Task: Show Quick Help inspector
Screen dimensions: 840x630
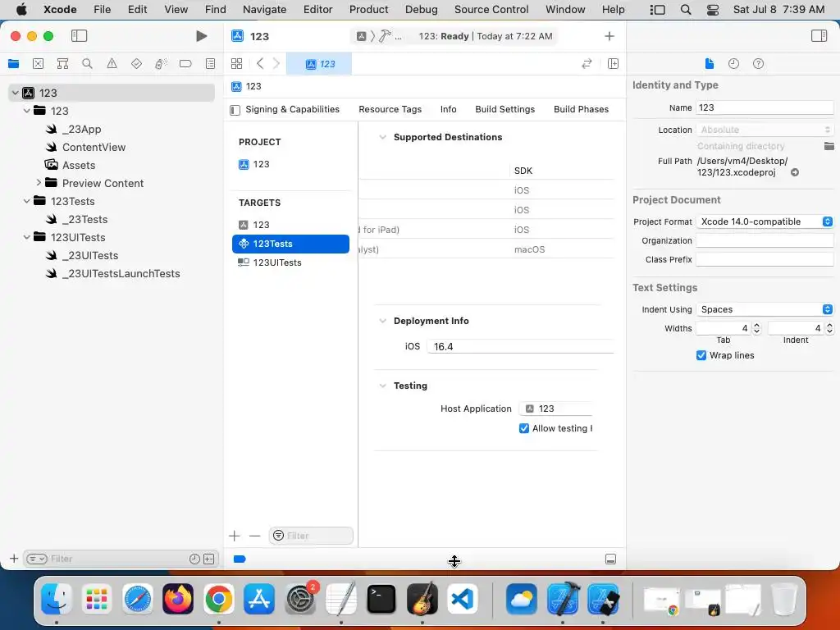Action: coord(758,64)
